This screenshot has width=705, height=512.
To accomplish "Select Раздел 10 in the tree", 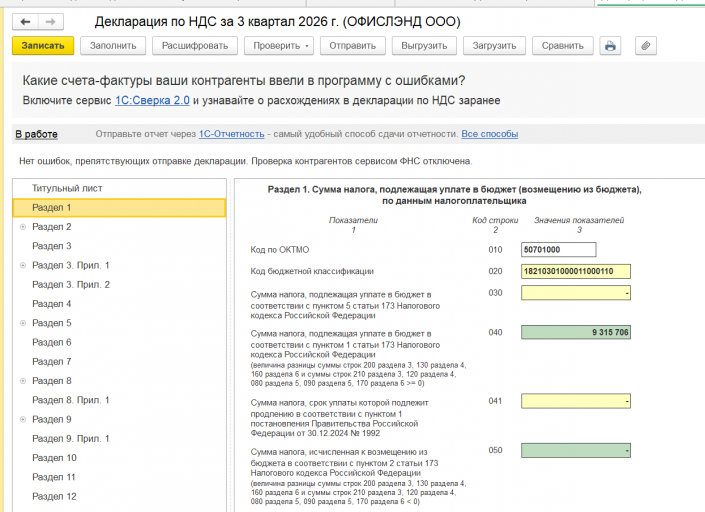I will tap(54, 458).
